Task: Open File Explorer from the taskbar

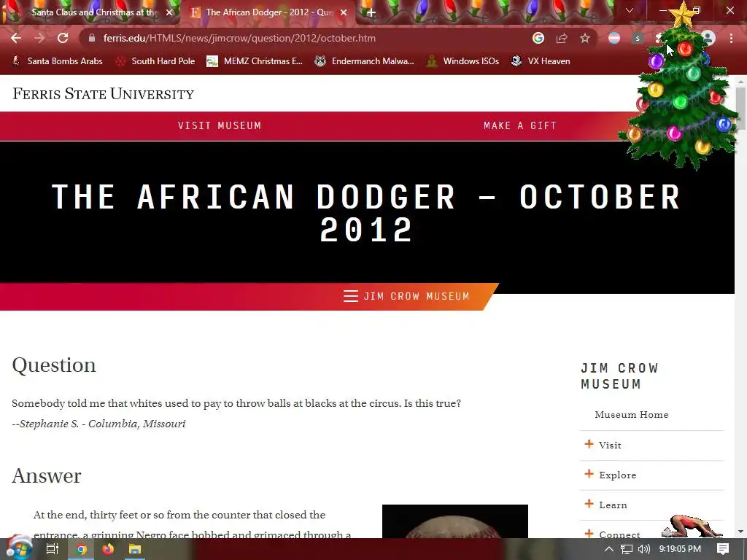Action: tap(135, 549)
